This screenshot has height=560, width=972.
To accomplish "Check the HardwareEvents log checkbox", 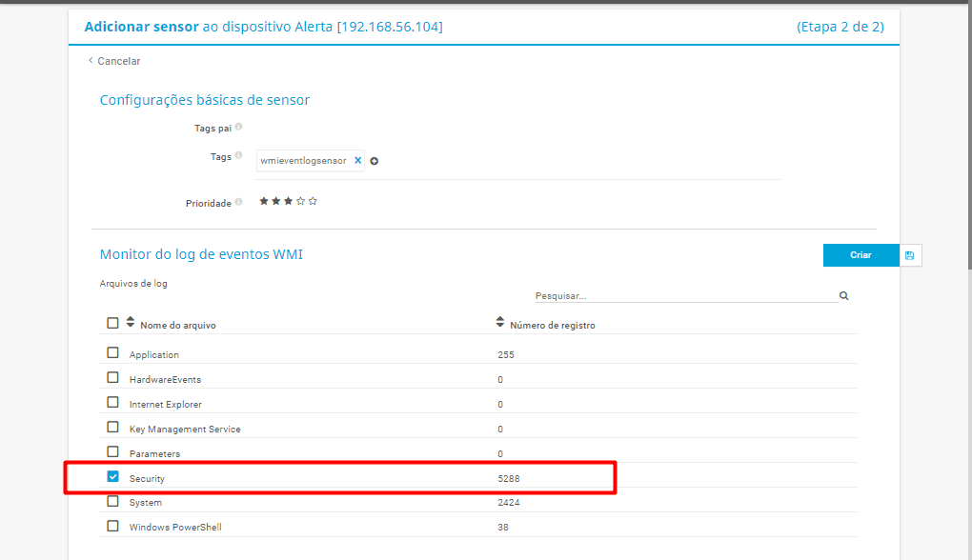I will [112, 378].
